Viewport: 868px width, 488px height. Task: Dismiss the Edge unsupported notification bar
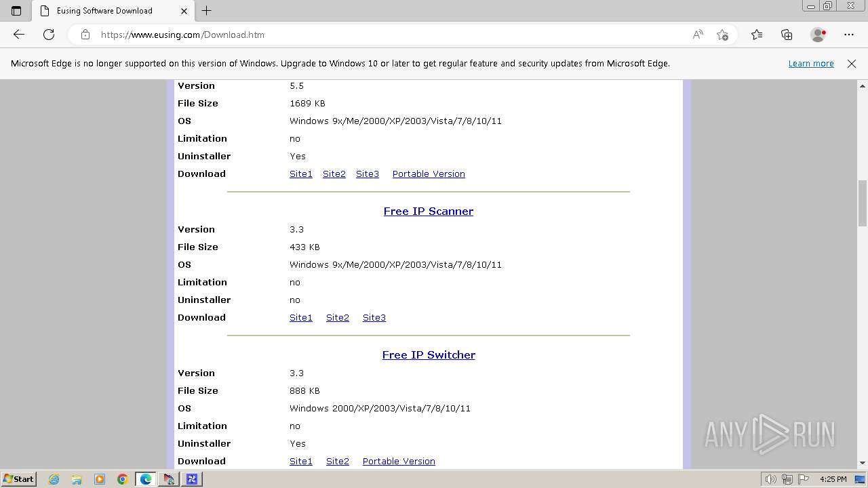[x=852, y=64]
